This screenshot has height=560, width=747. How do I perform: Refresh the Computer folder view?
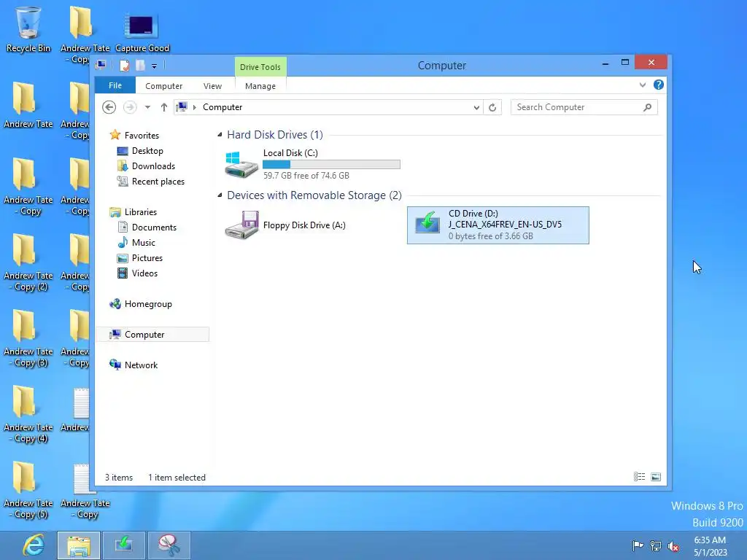click(492, 108)
